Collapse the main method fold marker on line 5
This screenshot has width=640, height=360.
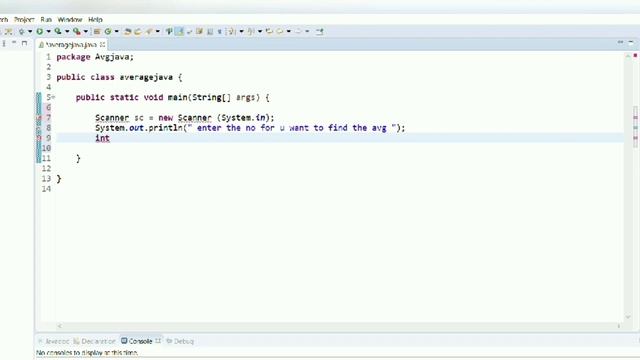click(x=53, y=98)
